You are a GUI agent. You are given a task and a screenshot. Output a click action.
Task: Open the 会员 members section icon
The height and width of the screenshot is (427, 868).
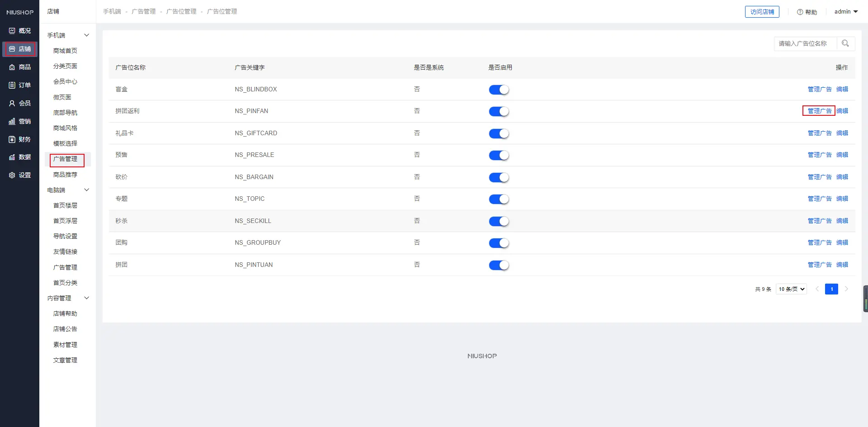(12, 103)
